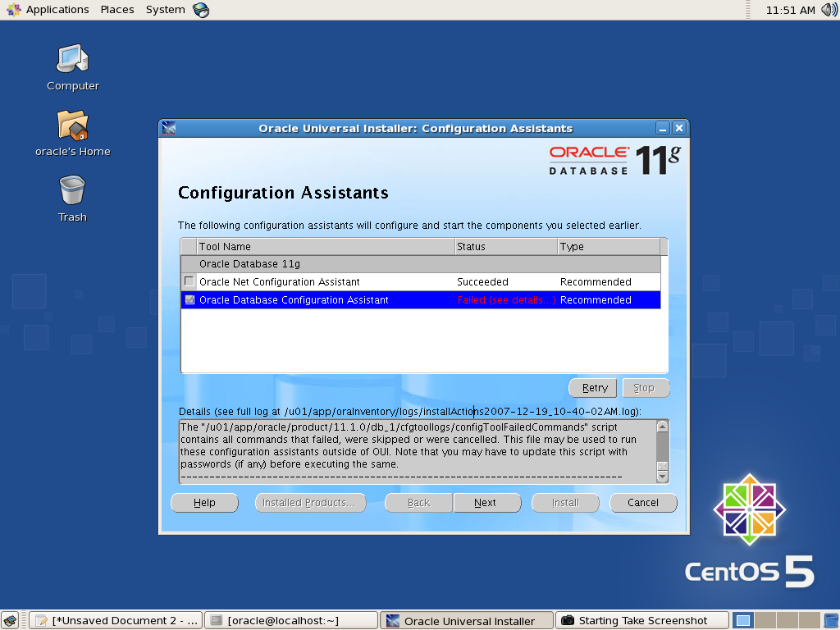Screen dimensions: 840x630
Task: Click the Next button
Action: [486, 503]
